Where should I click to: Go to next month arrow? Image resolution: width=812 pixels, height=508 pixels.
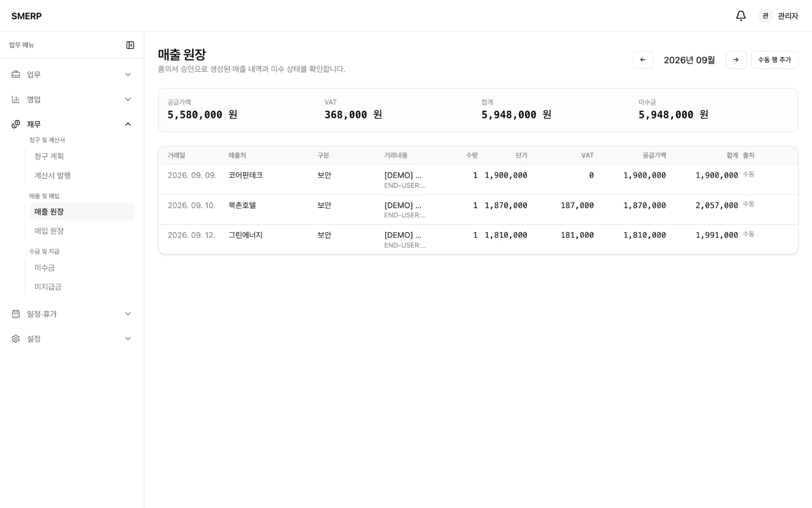click(x=736, y=60)
